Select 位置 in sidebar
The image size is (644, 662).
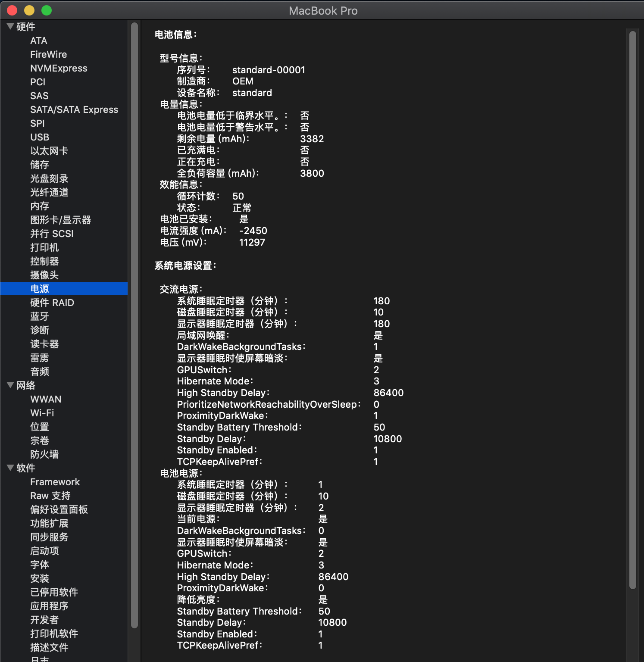coord(40,427)
